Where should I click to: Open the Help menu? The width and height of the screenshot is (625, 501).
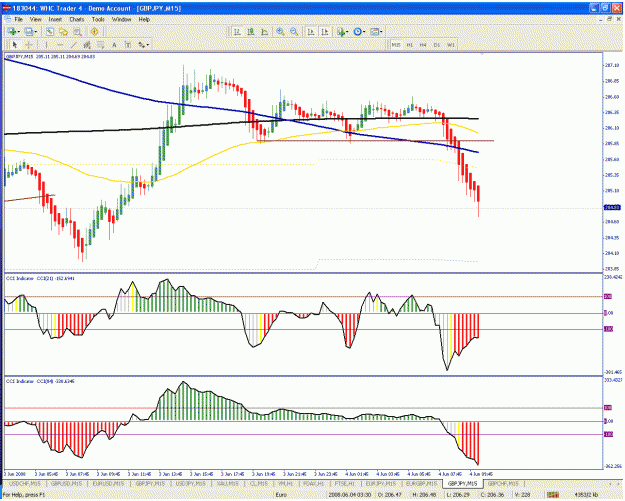coord(144,19)
